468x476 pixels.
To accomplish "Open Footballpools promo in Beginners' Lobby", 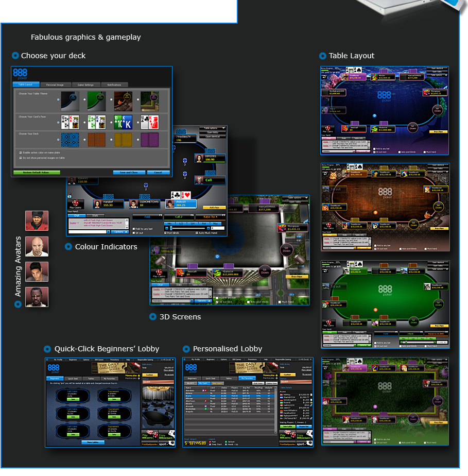I will (149, 444).
